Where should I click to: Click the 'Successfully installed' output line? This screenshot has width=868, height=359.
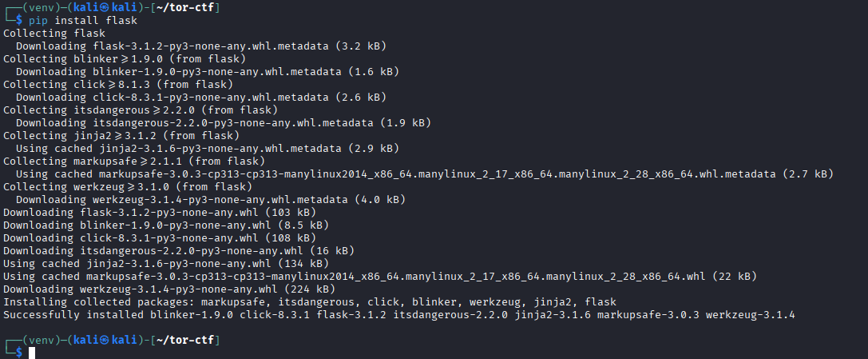(x=399, y=314)
